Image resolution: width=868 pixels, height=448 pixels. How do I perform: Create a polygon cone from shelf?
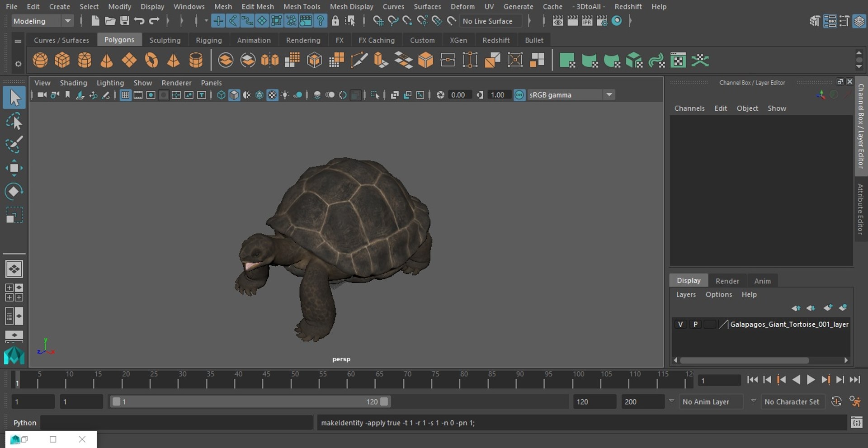(x=107, y=60)
